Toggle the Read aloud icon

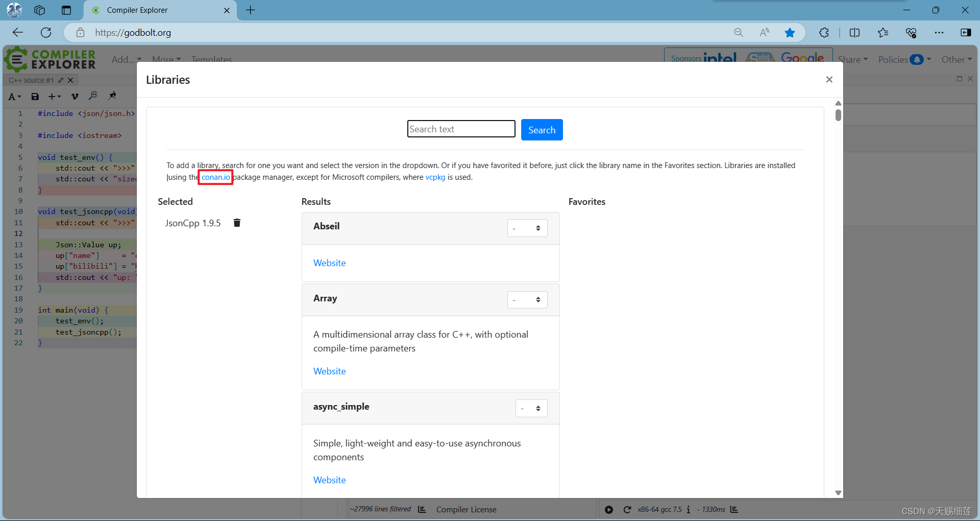(765, 33)
